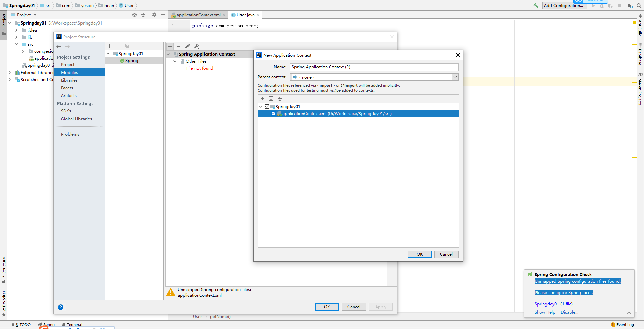Screen dimensions: 644x329
Task: Expand Scratches and Consoles node
Action: 10,80
